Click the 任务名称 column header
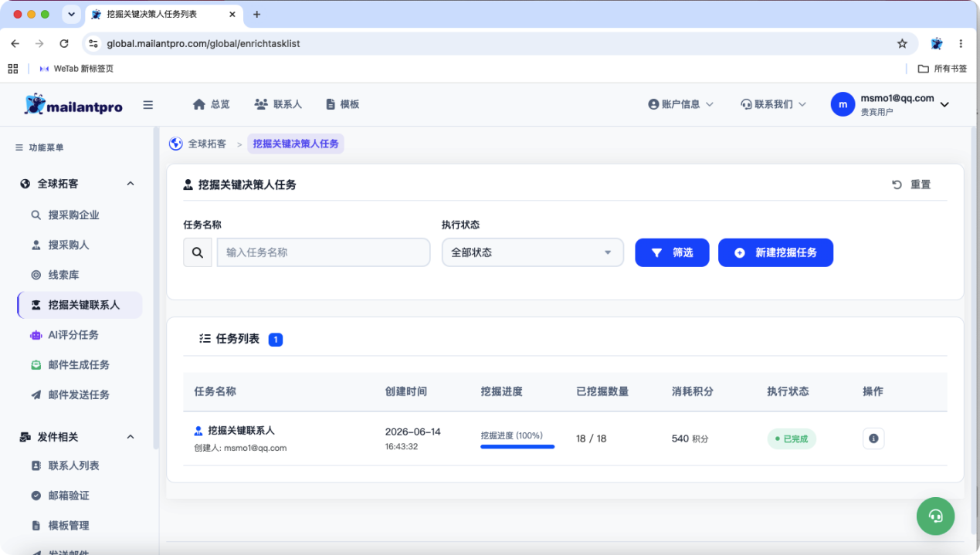 tap(215, 391)
